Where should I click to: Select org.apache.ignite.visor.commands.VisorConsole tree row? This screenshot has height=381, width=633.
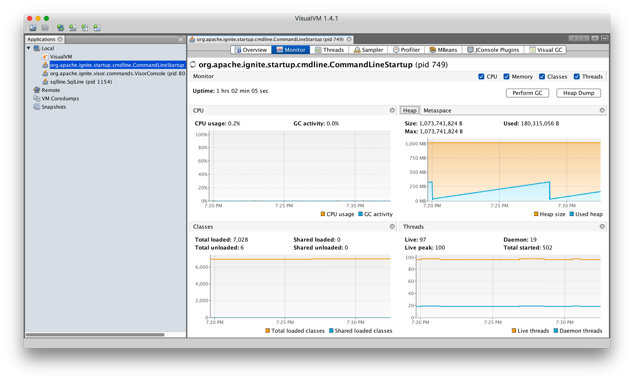click(117, 73)
